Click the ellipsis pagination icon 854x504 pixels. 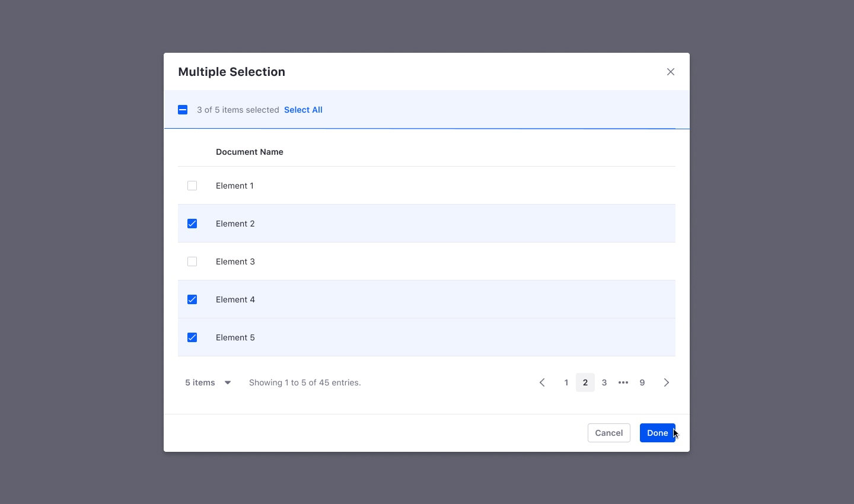pos(623,382)
